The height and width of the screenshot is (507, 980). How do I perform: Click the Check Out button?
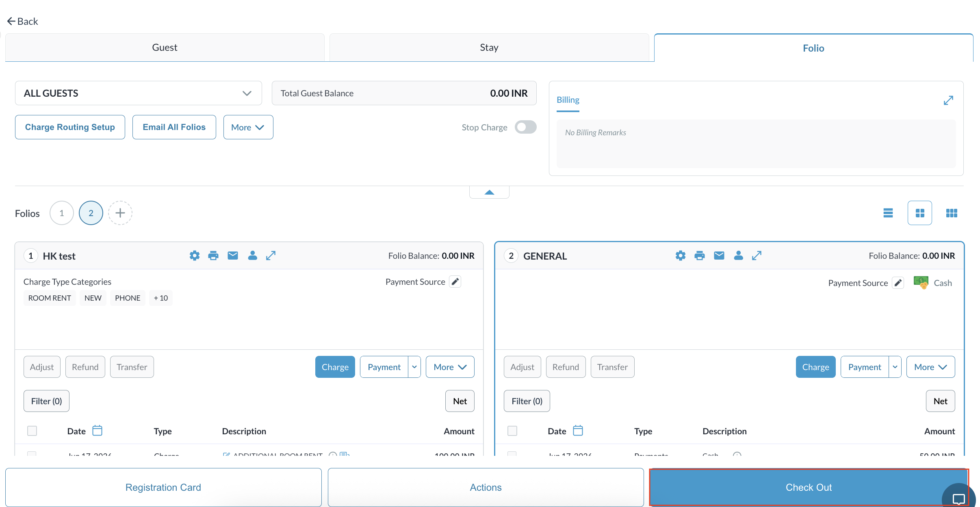click(809, 487)
